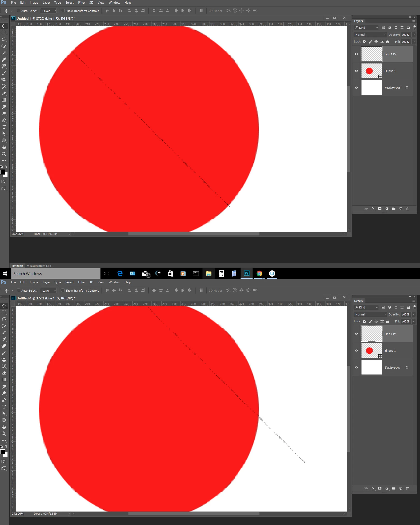Select the Rectangular Marquee tool in upper Photoshop window
This screenshot has width=420, height=525.
[4, 33]
